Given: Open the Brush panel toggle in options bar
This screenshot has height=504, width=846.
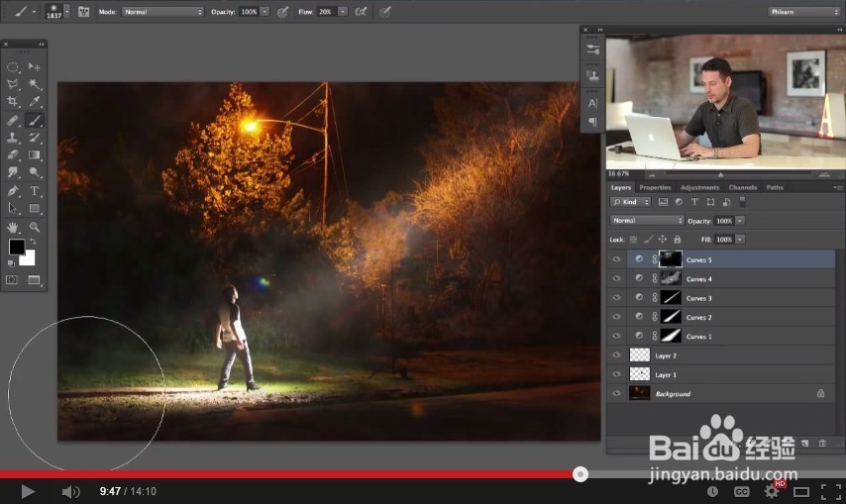Looking at the screenshot, I should 83,11.
